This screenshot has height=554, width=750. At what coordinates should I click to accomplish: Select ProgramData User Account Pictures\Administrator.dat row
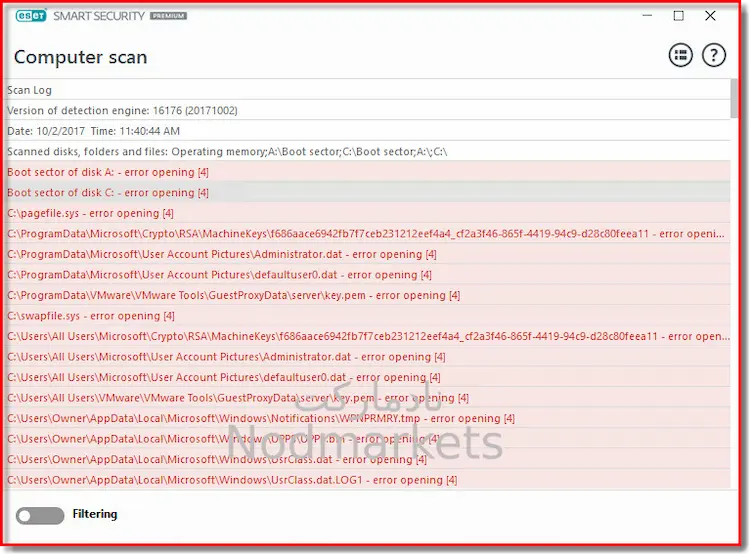367,254
